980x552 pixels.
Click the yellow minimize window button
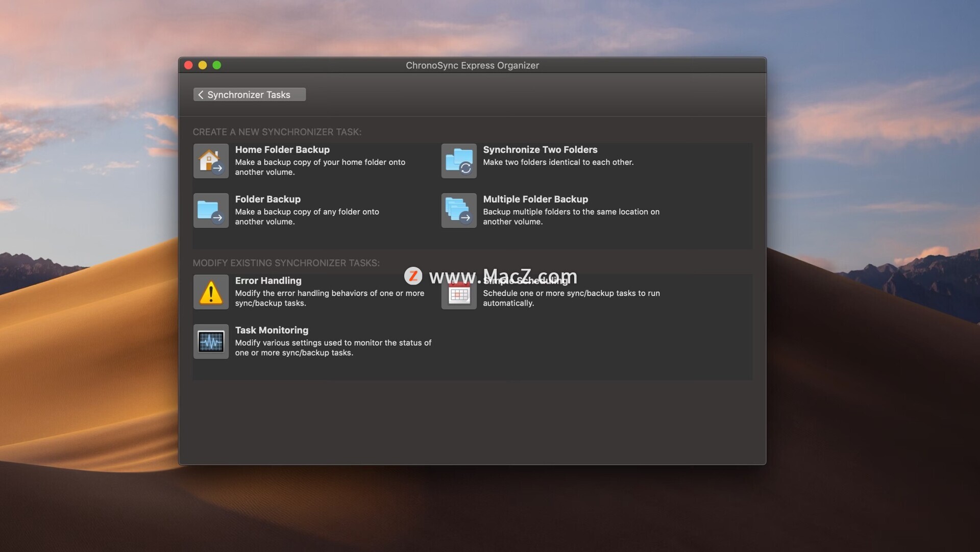[x=203, y=65]
